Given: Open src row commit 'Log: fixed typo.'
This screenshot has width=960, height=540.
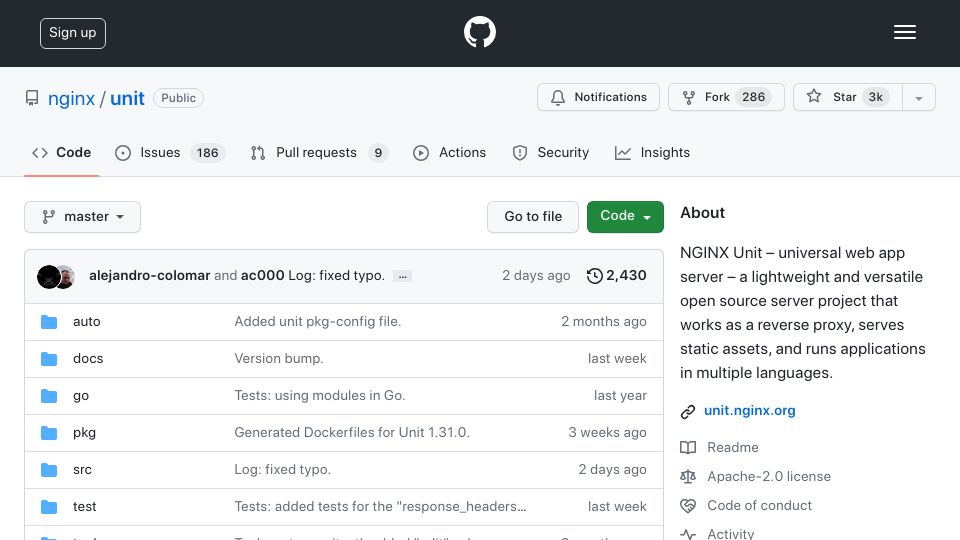Looking at the screenshot, I should pyautogui.click(x=282, y=470).
